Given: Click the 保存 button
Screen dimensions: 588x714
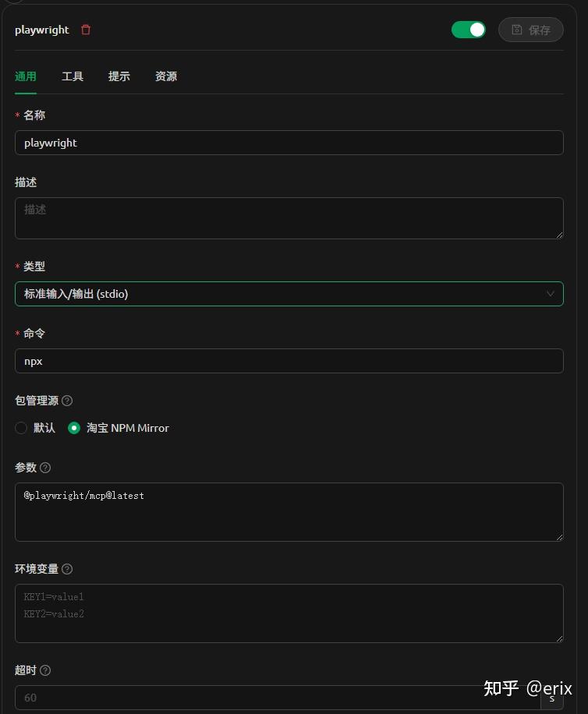Looking at the screenshot, I should point(531,30).
